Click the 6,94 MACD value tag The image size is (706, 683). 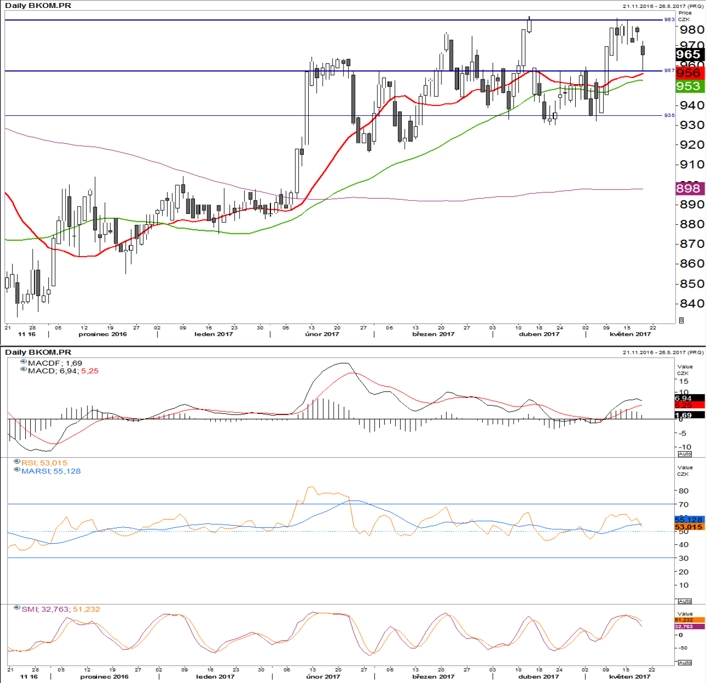pos(689,398)
